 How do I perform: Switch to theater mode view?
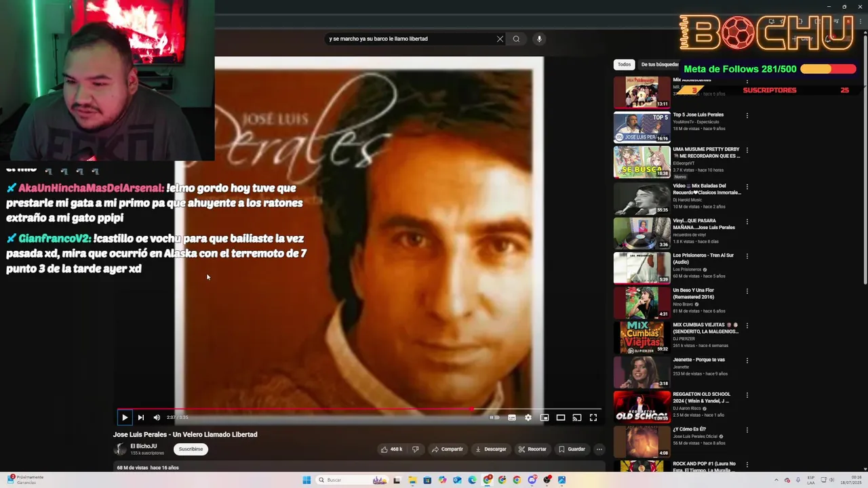click(x=561, y=418)
